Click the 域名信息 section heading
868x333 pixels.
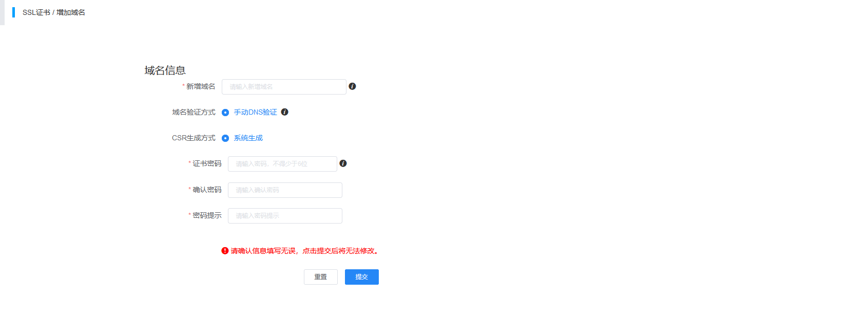[165, 70]
